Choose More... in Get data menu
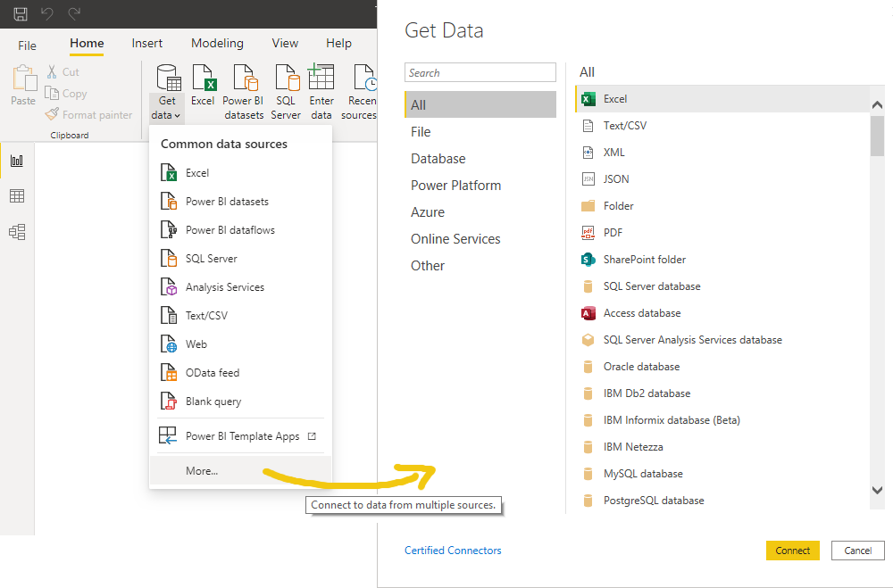The image size is (893, 588). [202, 471]
